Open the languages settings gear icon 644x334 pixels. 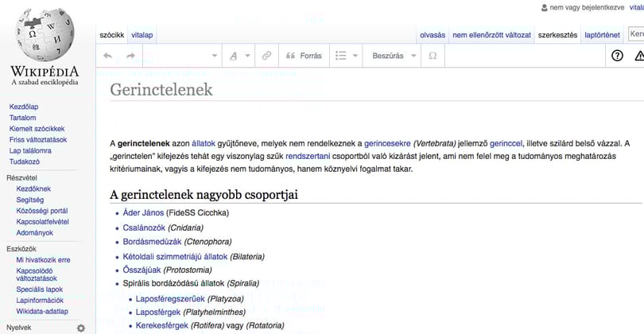81,328
